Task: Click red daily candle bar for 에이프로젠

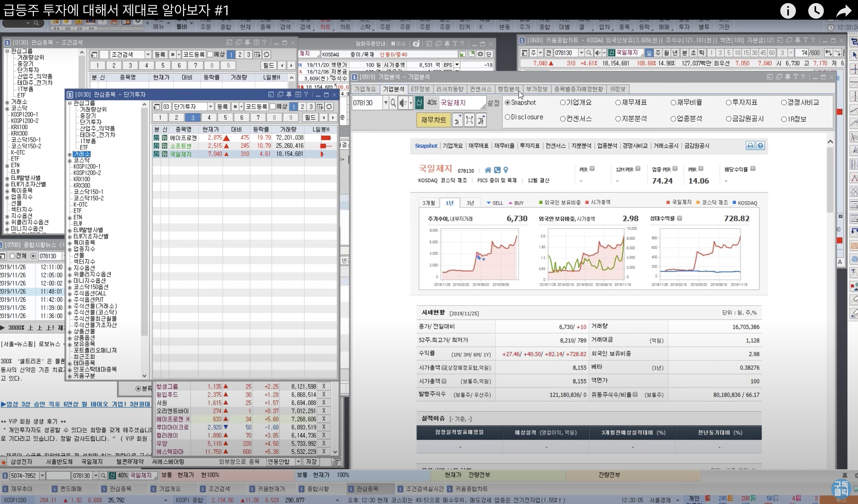Action: tap(325, 138)
